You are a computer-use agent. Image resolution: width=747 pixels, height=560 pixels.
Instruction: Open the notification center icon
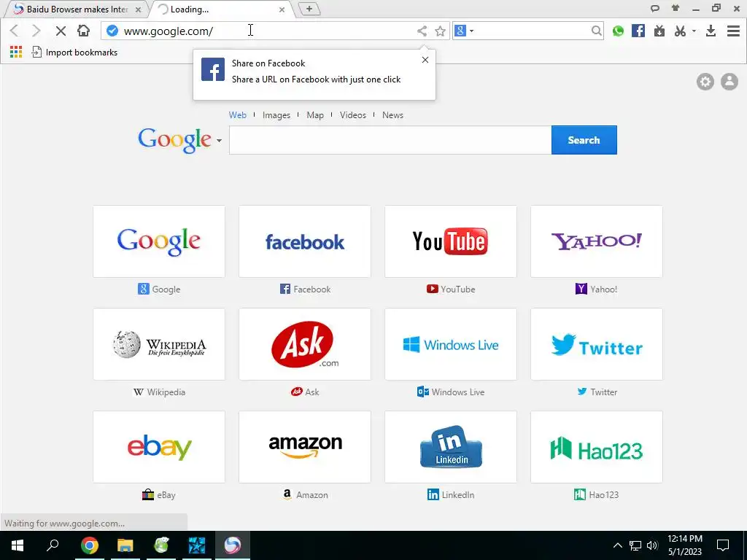(x=723, y=545)
